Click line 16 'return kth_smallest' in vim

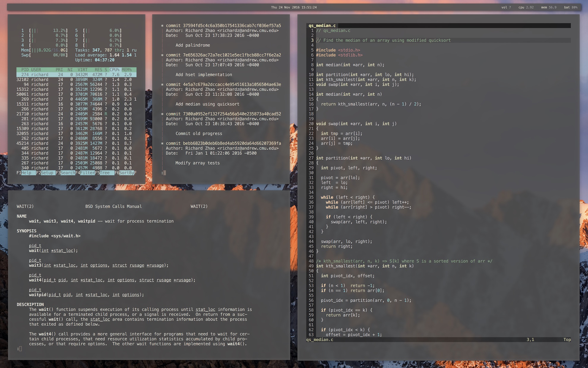(x=371, y=104)
